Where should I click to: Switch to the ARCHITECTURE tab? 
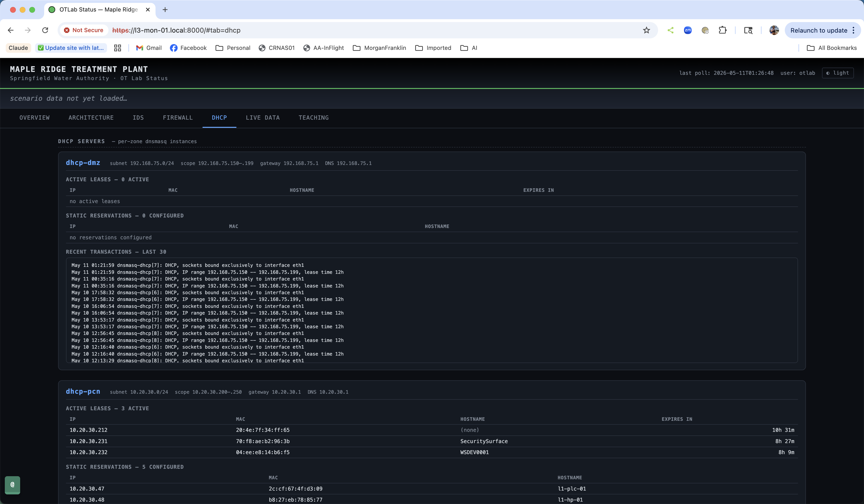[x=91, y=117]
